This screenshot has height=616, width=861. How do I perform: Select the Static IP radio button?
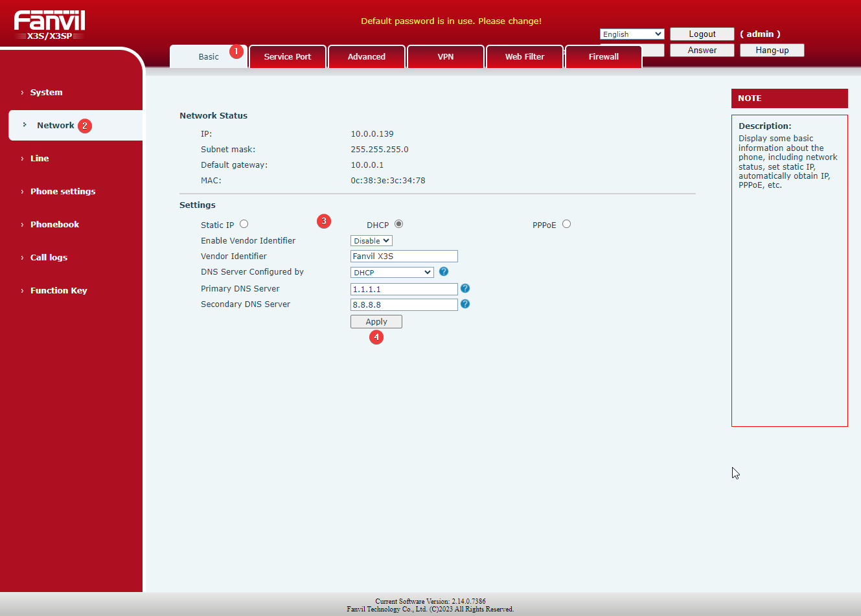[244, 224]
